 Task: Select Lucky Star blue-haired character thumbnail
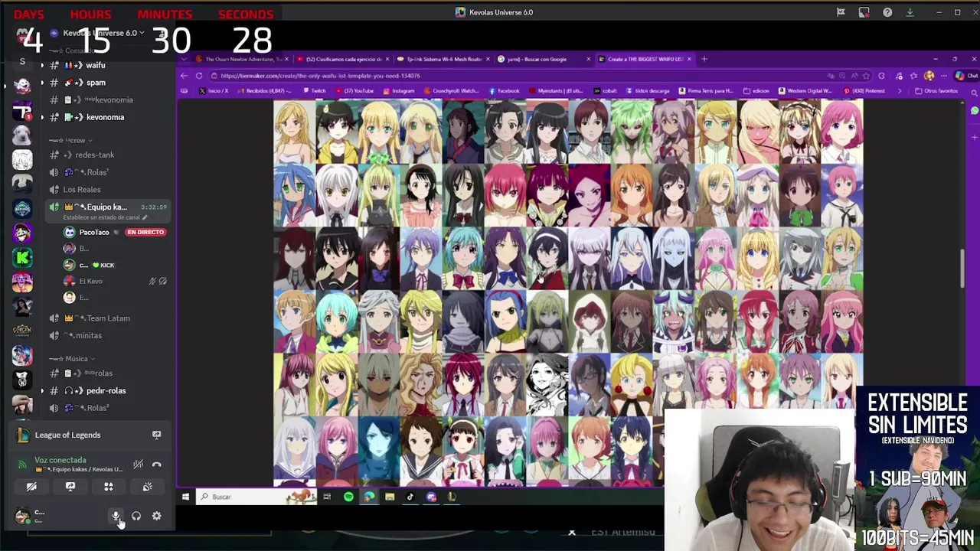coord(295,195)
